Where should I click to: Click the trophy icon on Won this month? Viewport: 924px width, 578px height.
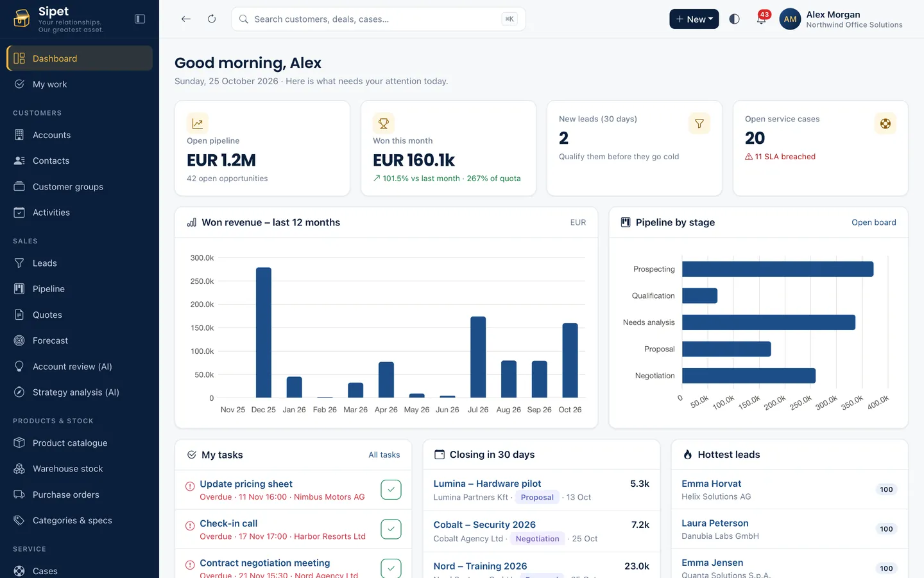coord(384,123)
